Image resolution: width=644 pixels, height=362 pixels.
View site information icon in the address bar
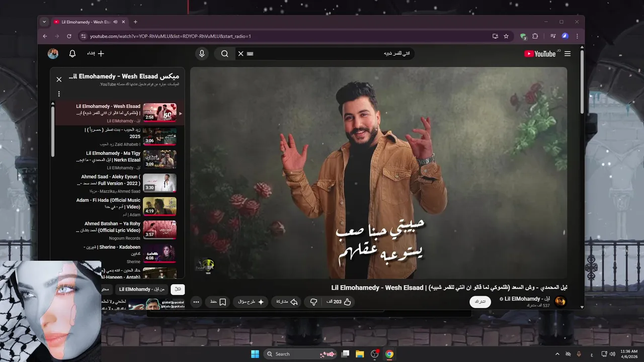(x=84, y=36)
